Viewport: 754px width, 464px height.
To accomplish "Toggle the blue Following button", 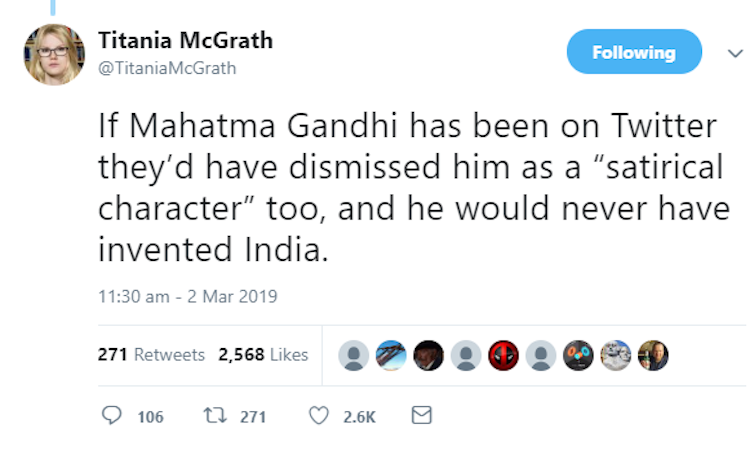I will [633, 52].
